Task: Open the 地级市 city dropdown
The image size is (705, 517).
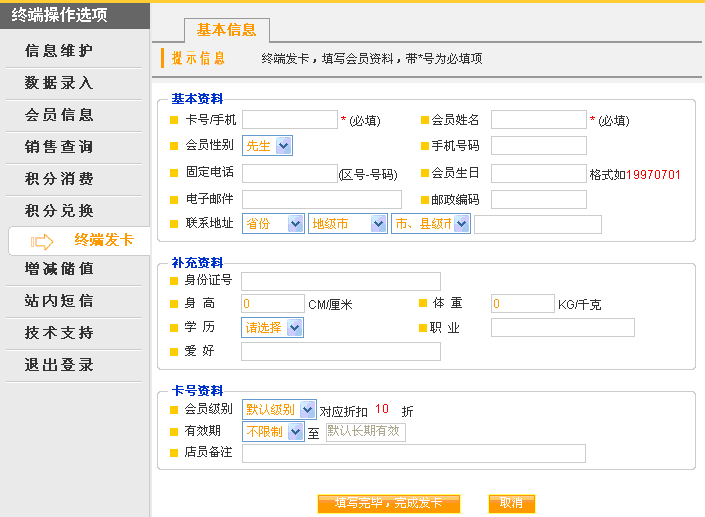Action: coord(347,224)
